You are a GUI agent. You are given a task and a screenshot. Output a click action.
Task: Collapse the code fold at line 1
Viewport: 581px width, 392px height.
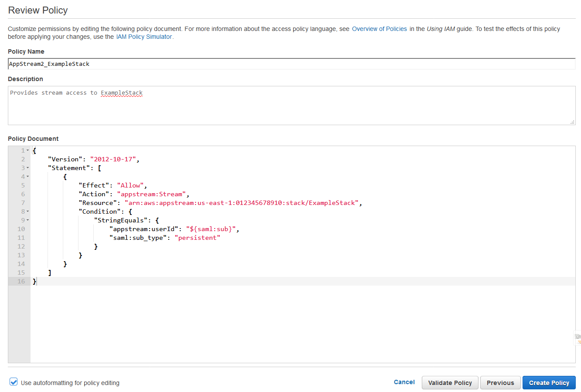(x=28, y=150)
